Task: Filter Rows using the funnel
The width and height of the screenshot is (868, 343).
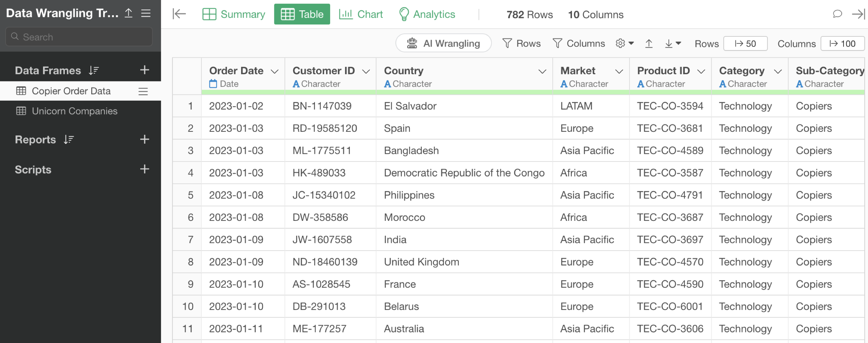Action: coord(521,43)
